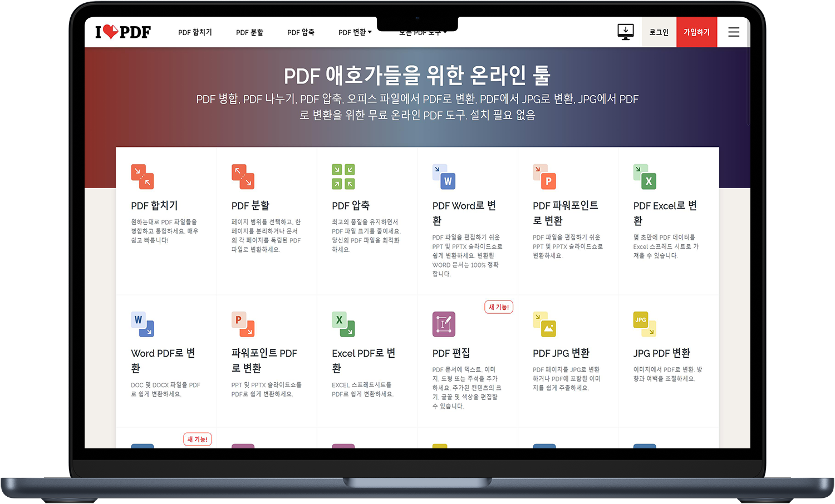835x504 pixels.
Task: Click the PDF Excel로 변환 icon
Action: click(x=645, y=176)
